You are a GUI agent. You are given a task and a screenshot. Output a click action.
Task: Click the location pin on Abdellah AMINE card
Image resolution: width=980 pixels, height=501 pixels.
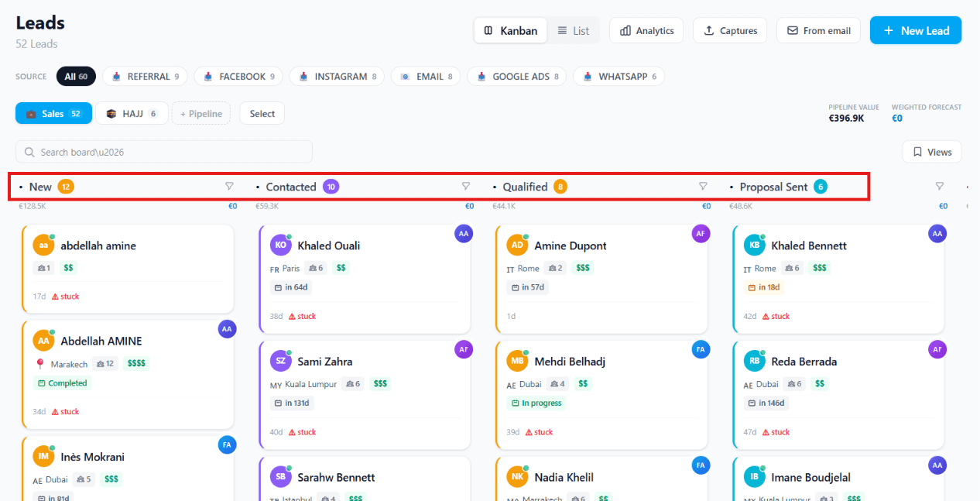pos(39,364)
